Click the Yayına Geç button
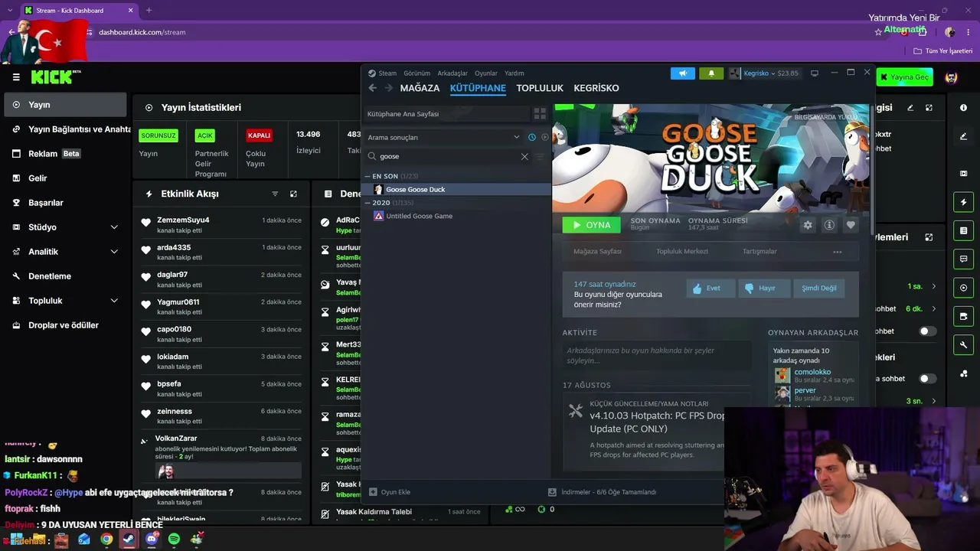 pos(904,77)
